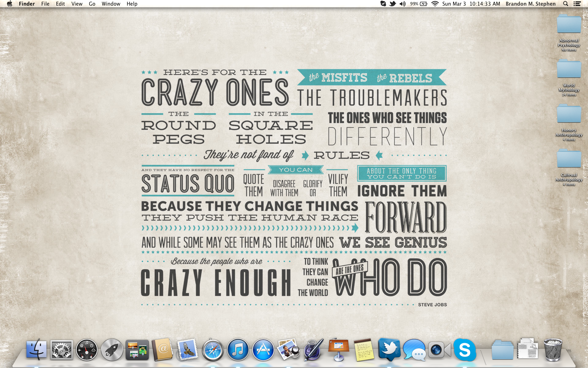Click the Twitter bird menu bar icon
588x368 pixels.
tap(393, 4)
